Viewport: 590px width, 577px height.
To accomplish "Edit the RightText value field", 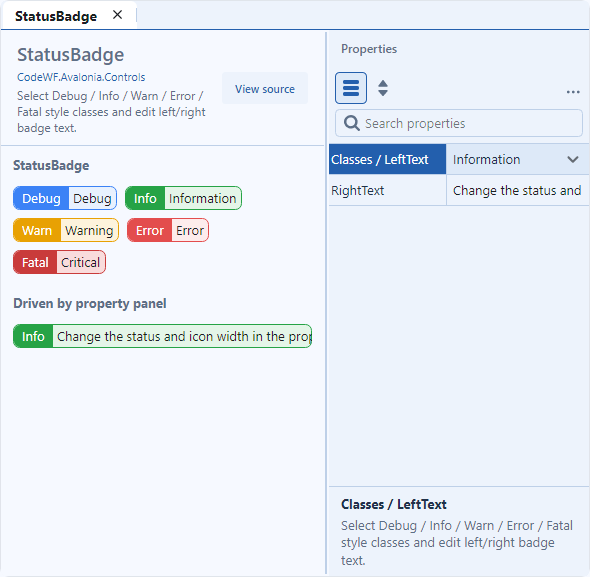I will [517, 190].
